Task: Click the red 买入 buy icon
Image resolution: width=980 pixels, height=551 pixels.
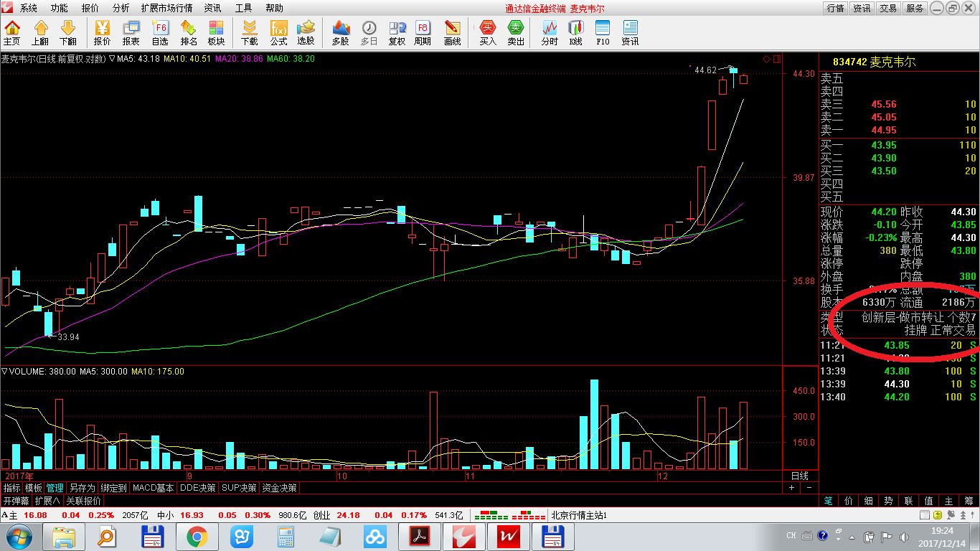Action: [488, 33]
